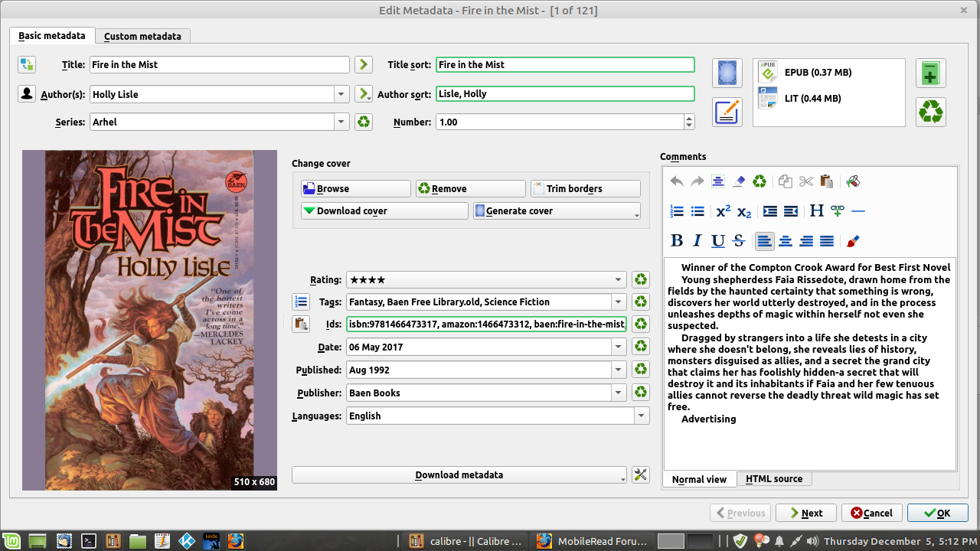Click the insert link icon in Comments
Viewport: 980px width, 551px height.
tap(838, 211)
